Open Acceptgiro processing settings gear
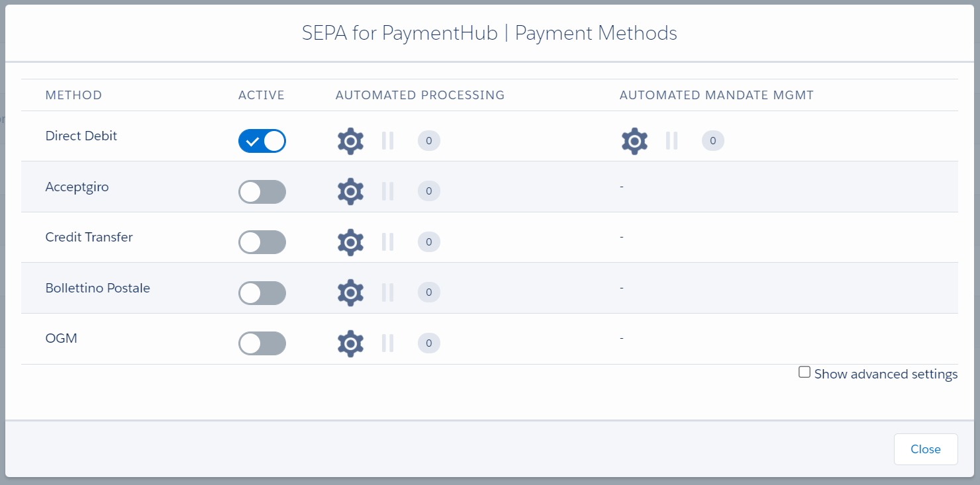The image size is (980, 485). pyautogui.click(x=350, y=191)
